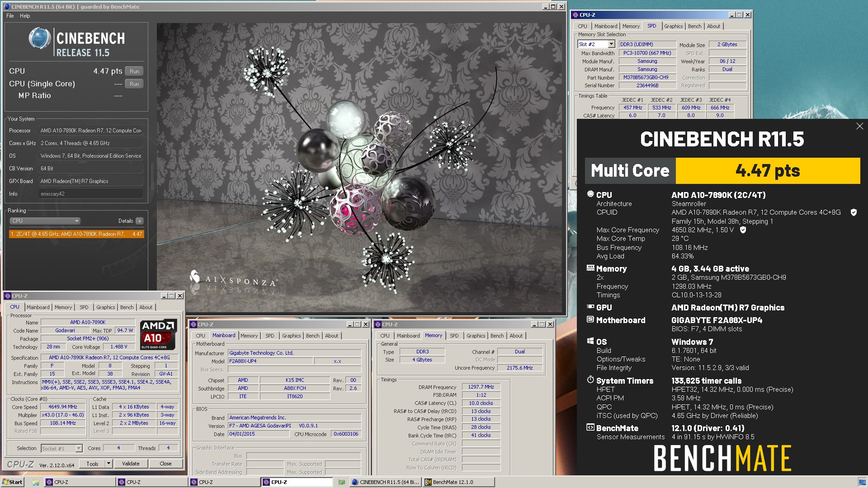Click the AMD A10 logo in CPU-Z

click(x=158, y=335)
